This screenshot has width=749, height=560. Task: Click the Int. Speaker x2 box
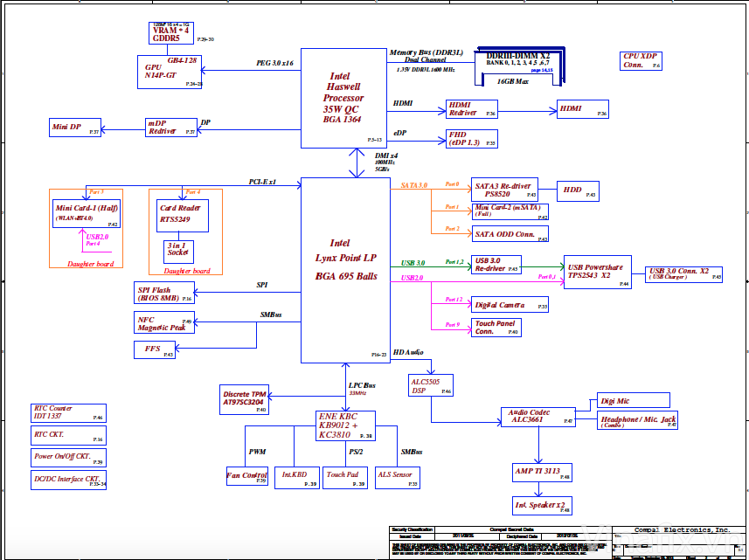542,506
